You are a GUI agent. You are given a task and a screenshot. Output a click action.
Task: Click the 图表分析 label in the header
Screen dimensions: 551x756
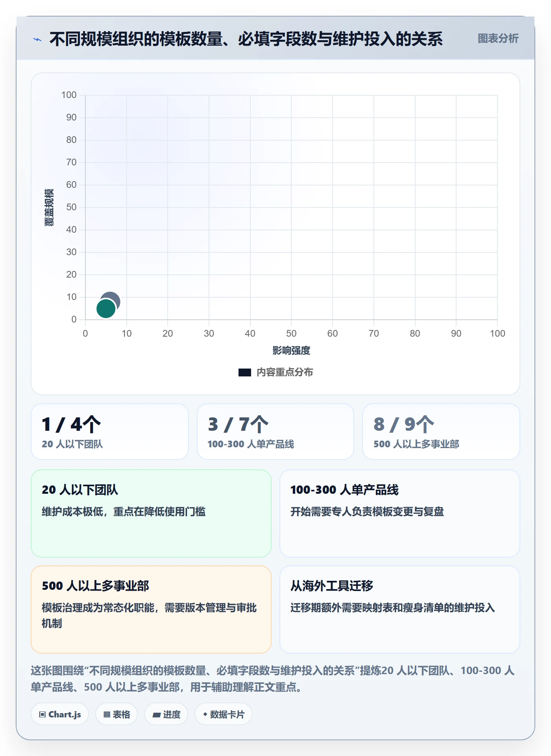pos(498,39)
